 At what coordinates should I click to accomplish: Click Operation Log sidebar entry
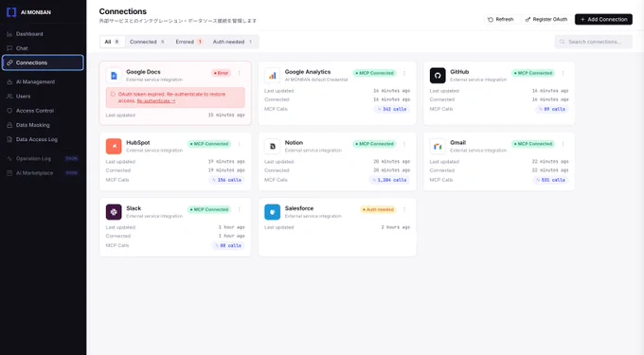tap(43, 159)
